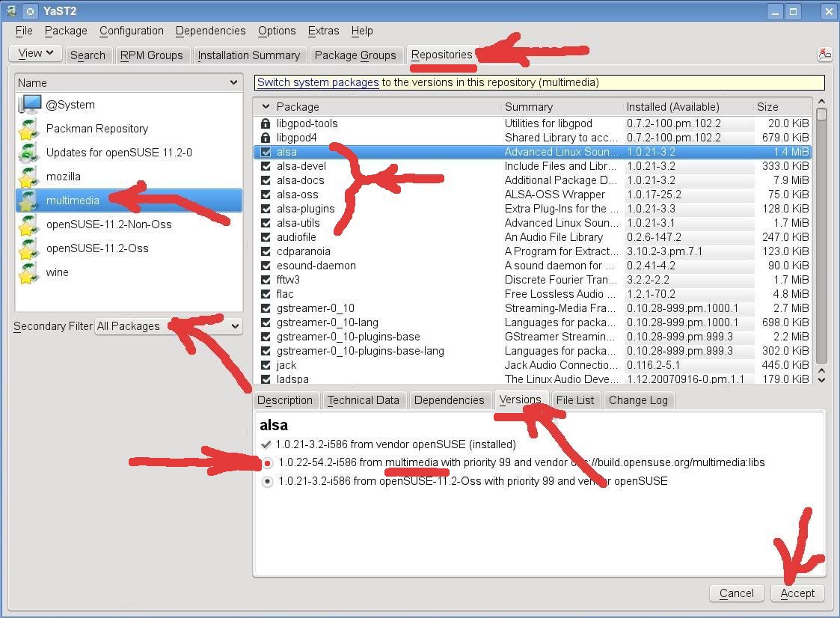Select the Packman Repository entry
The image size is (840, 618).
(129, 129)
